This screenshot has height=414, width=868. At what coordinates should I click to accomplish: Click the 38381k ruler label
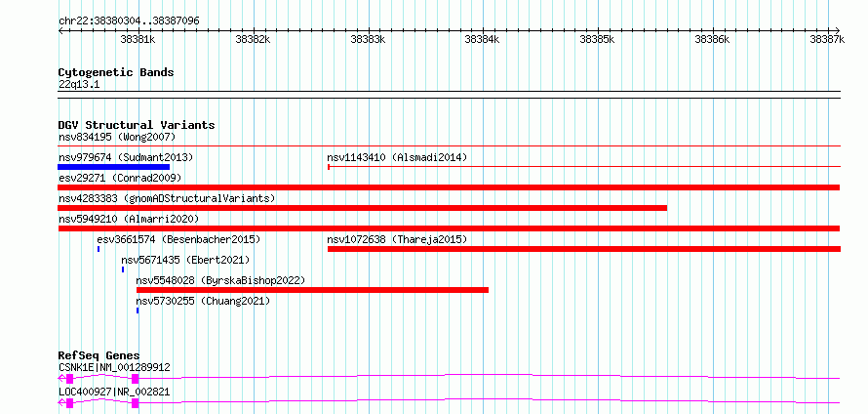138,39
